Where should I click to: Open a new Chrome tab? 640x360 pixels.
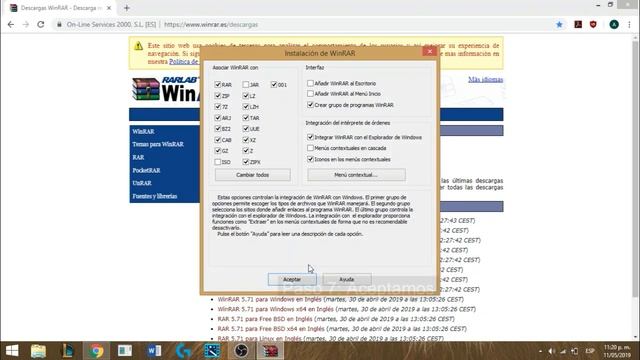[127, 8]
